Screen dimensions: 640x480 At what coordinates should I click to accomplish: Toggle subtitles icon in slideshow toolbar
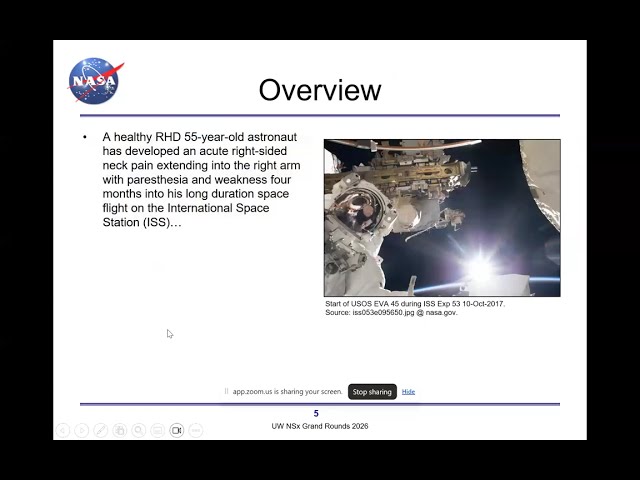158,430
